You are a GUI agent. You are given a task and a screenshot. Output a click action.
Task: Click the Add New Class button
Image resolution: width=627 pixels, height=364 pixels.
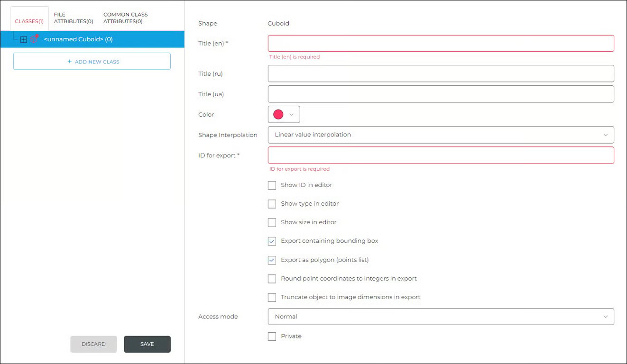[x=92, y=62]
